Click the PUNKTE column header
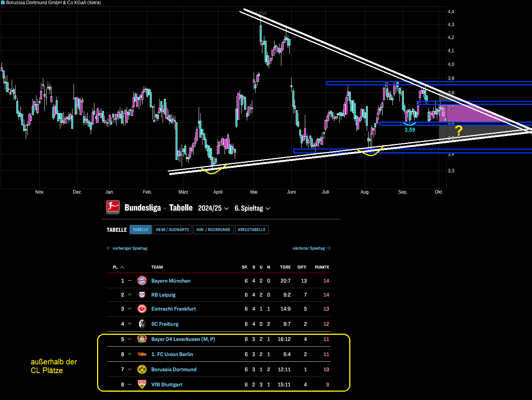The image size is (532, 400). tap(322, 267)
